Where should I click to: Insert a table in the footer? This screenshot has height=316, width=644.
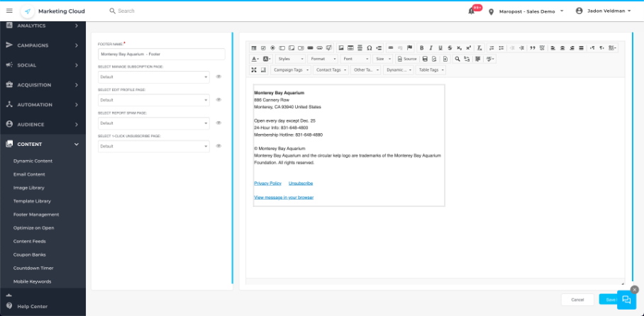pyautogui.click(x=350, y=48)
